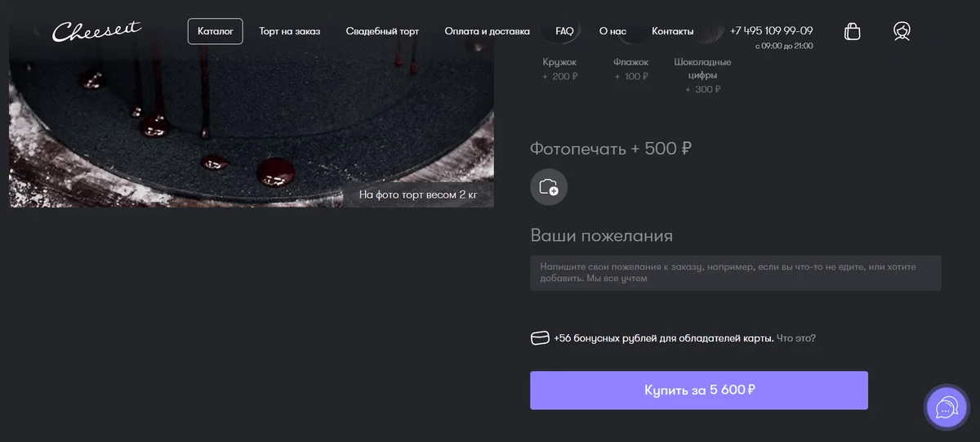Open the live chat widget bubble
Image resolution: width=980 pixels, height=442 pixels.
[946, 407]
